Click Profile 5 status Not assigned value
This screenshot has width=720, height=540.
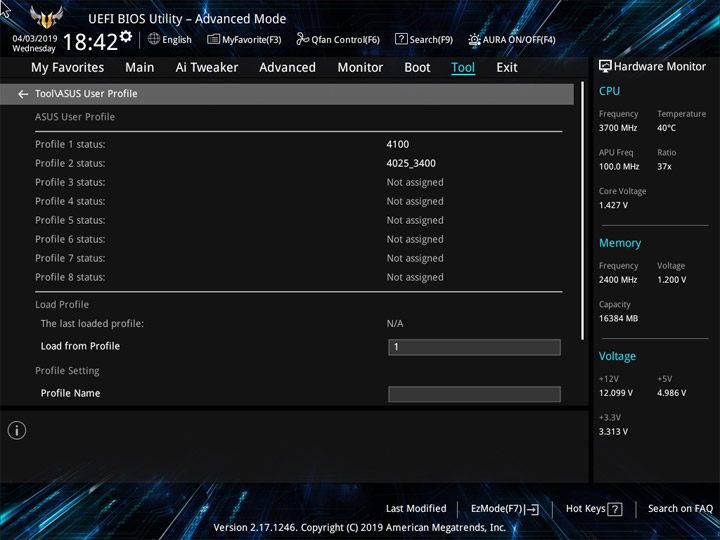pyautogui.click(x=415, y=220)
